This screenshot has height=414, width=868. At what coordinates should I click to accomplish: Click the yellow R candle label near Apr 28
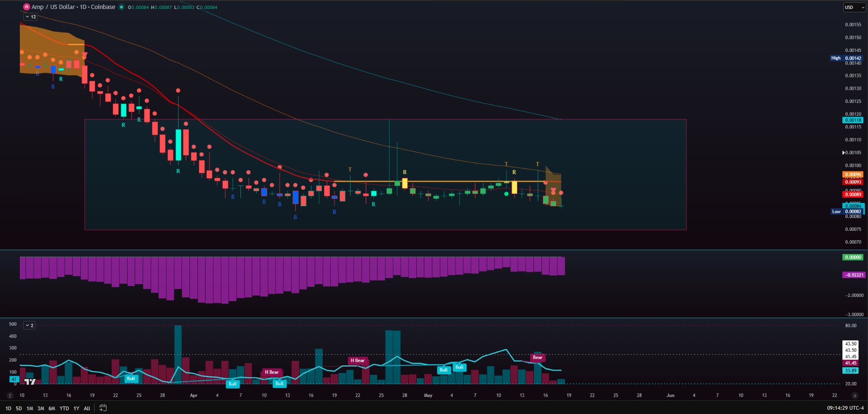tap(405, 172)
